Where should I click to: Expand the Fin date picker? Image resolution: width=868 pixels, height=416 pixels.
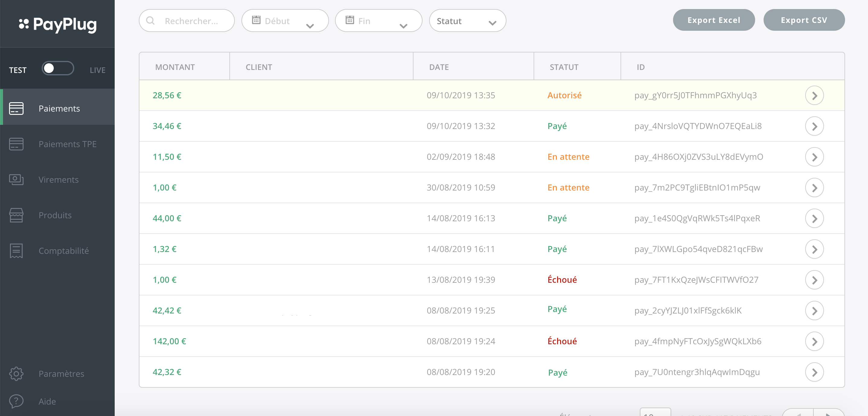[x=378, y=20]
